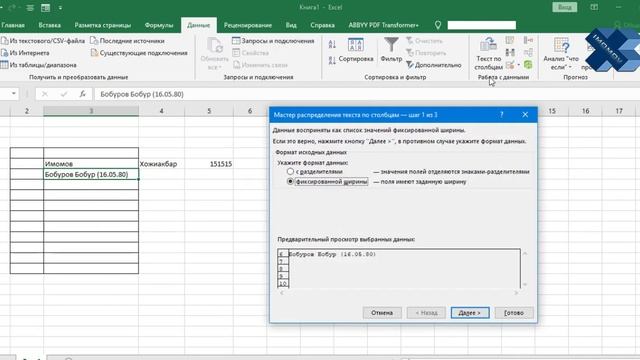Select cell containing 'Хожиакбар'

tap(162, 164)
